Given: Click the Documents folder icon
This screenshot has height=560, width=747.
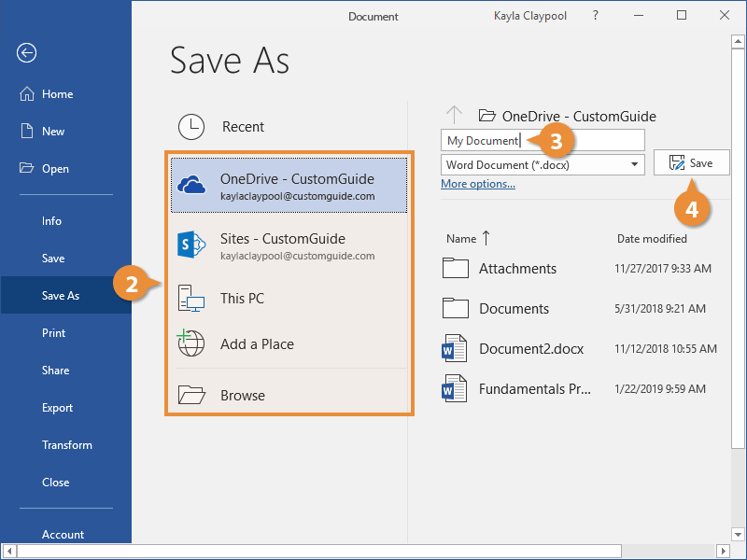Looking at the screenshot, I should [456, 308].
